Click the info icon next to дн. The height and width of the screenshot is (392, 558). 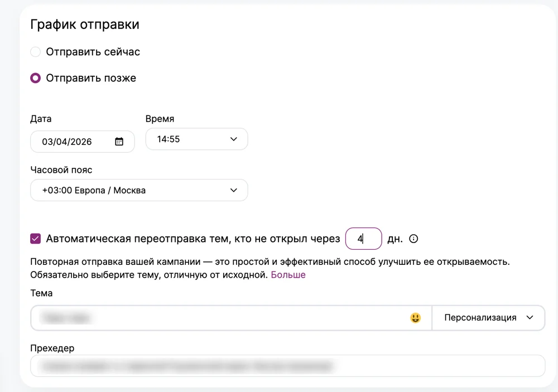(413, 239)
